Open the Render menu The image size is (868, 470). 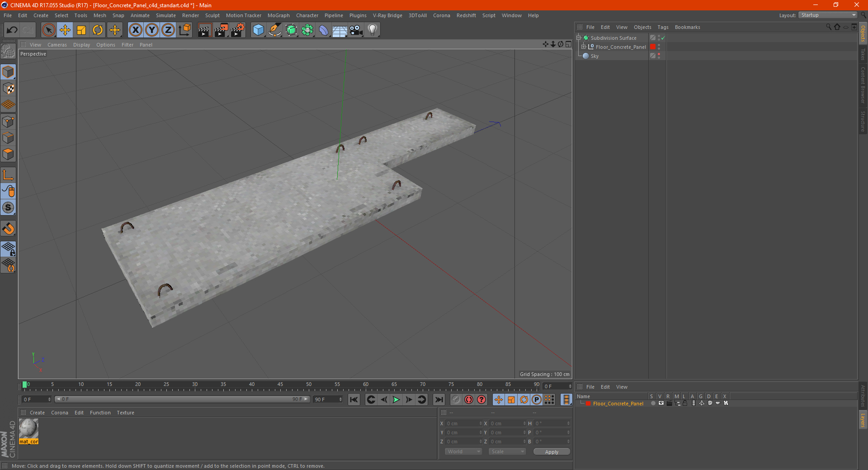pyautogui.click(x=190, y=15)
